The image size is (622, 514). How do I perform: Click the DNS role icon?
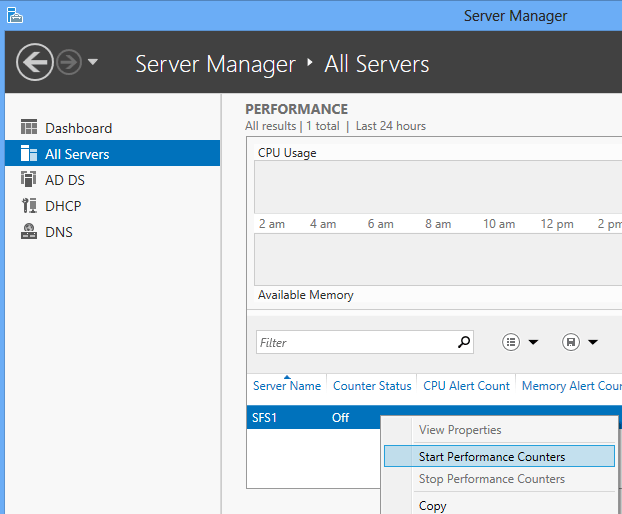pyautogui.click(x=29, y=231)
